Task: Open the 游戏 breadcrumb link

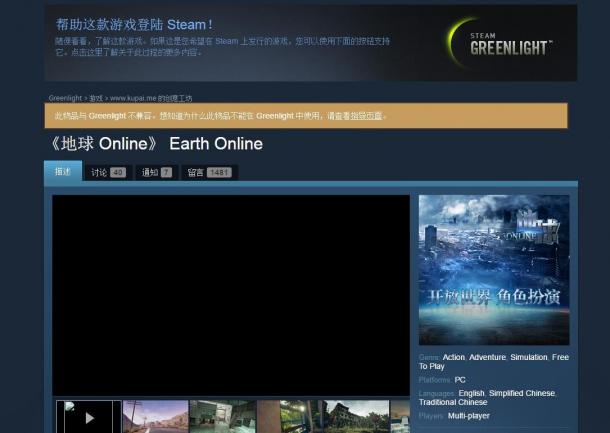Action: [96, 98]
